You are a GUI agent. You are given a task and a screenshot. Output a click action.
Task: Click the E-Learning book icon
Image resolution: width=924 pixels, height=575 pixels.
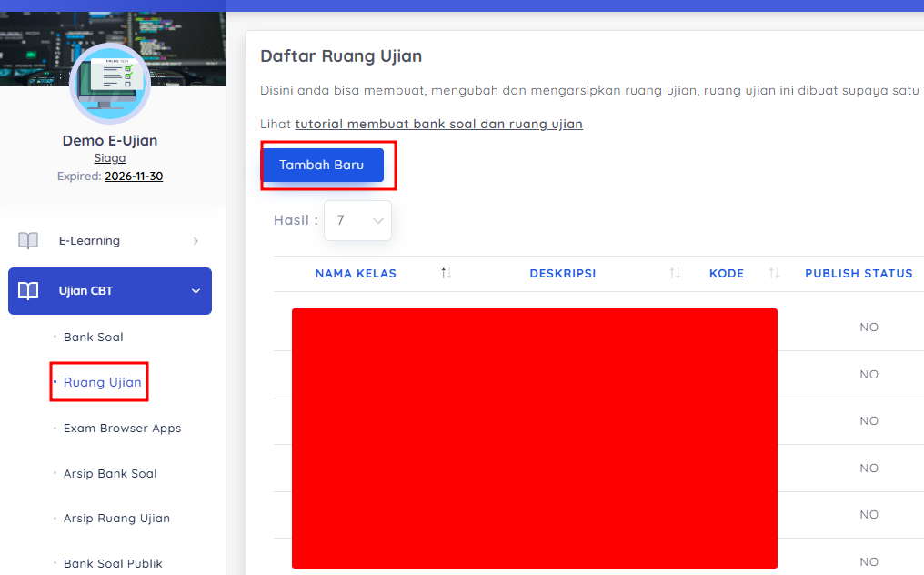pyautogui.click(x=27, y=240)
